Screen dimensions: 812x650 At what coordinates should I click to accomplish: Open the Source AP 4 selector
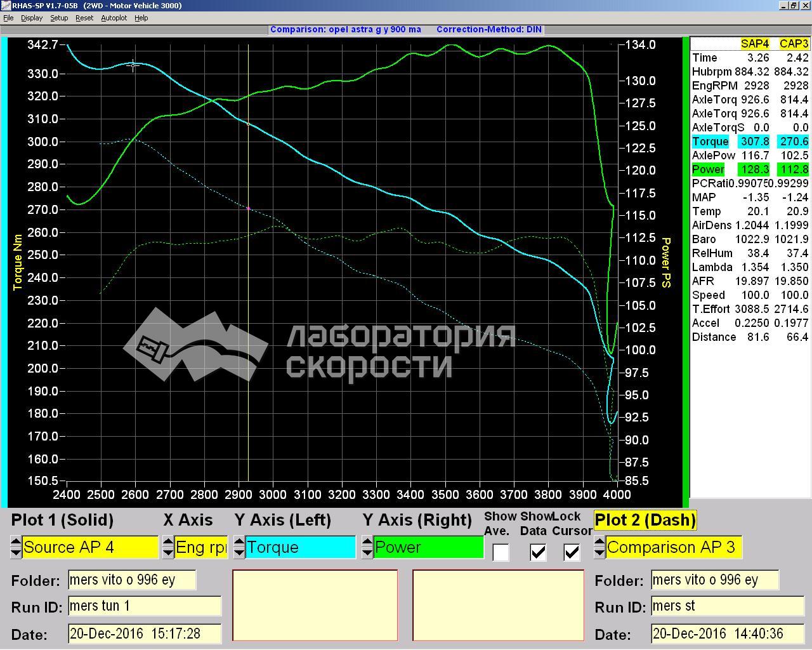(90, 547)
